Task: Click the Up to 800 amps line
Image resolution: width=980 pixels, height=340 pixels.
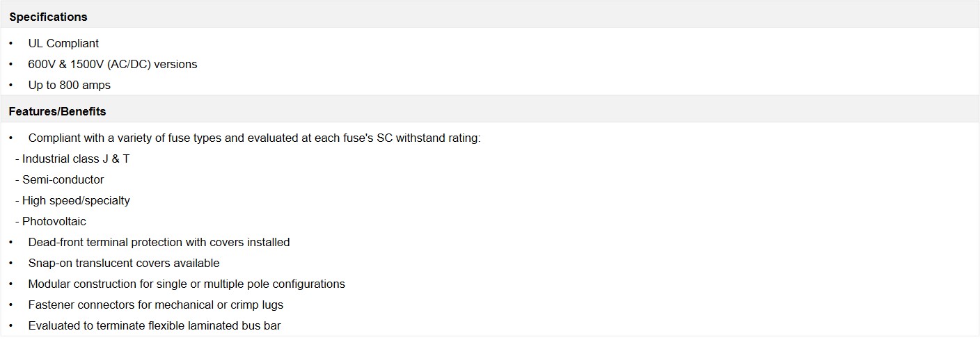Action: 70,85
